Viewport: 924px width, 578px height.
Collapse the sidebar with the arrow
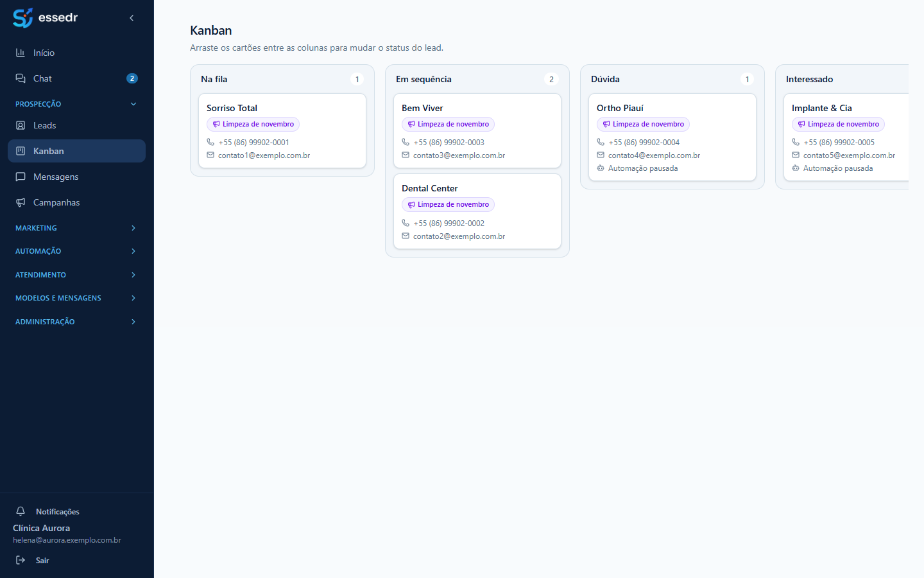(132, 18)
